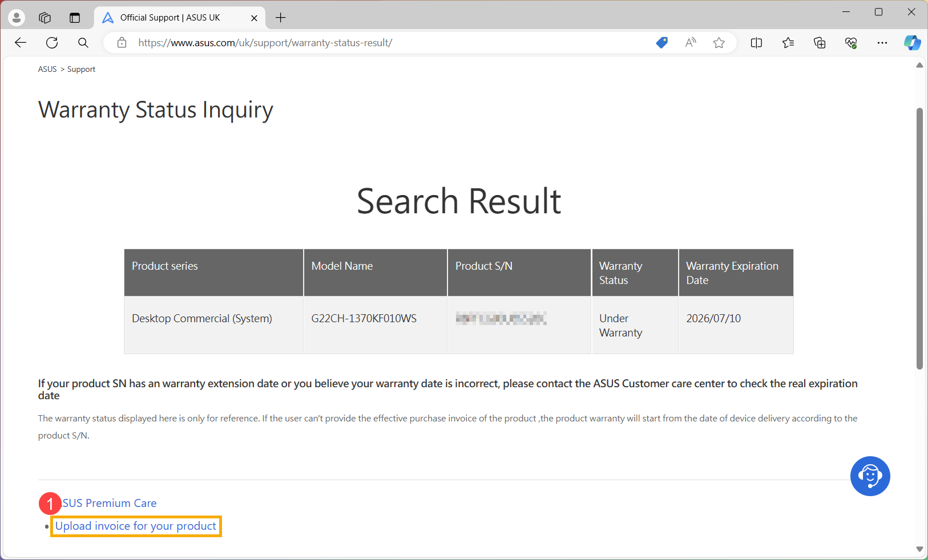The image size is (928, 560).
Task: Open a new tab with plus button
Action: tap(280, 18)
